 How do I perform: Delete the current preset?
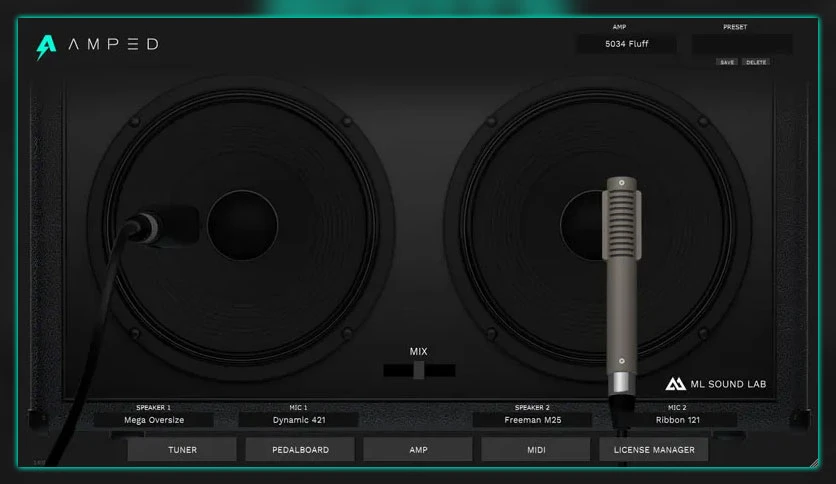[755, 62]
